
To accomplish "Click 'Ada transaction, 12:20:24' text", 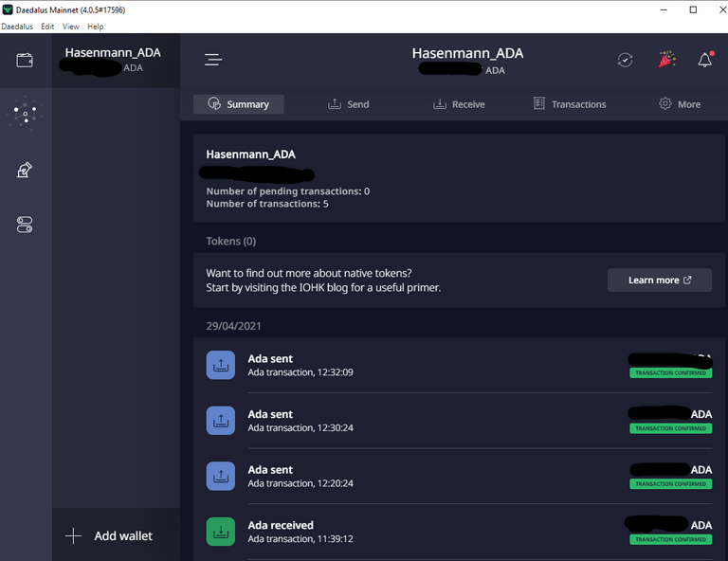I will click(x=300, y=483).
